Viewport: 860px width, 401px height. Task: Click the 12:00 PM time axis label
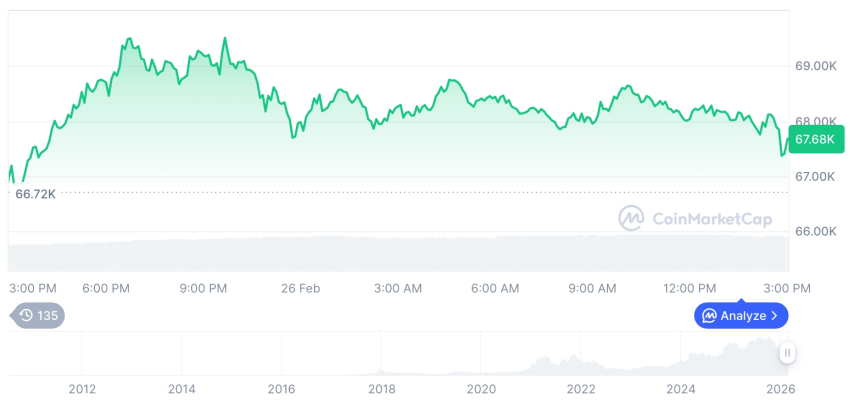(x=689, y=288)
